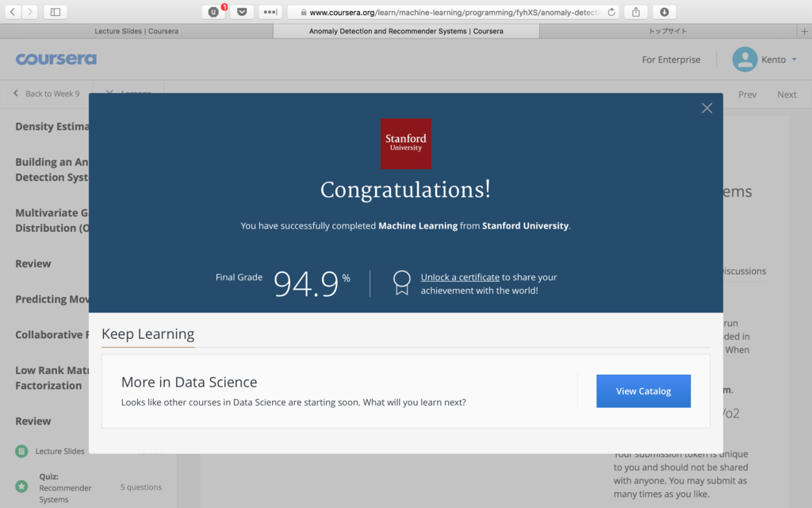Show the Safari sidebar
812x508 pixels.
coord(56,11)
